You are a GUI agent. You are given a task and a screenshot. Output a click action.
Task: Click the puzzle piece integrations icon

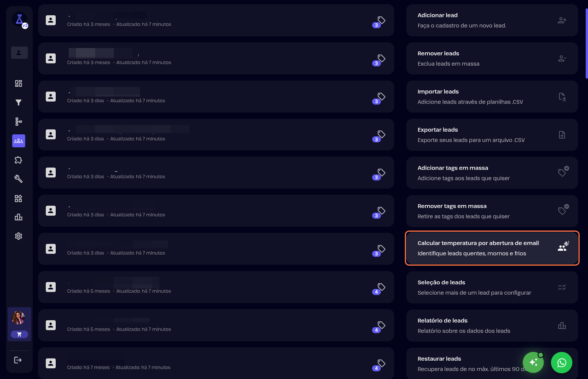click(x=18, y=160)
